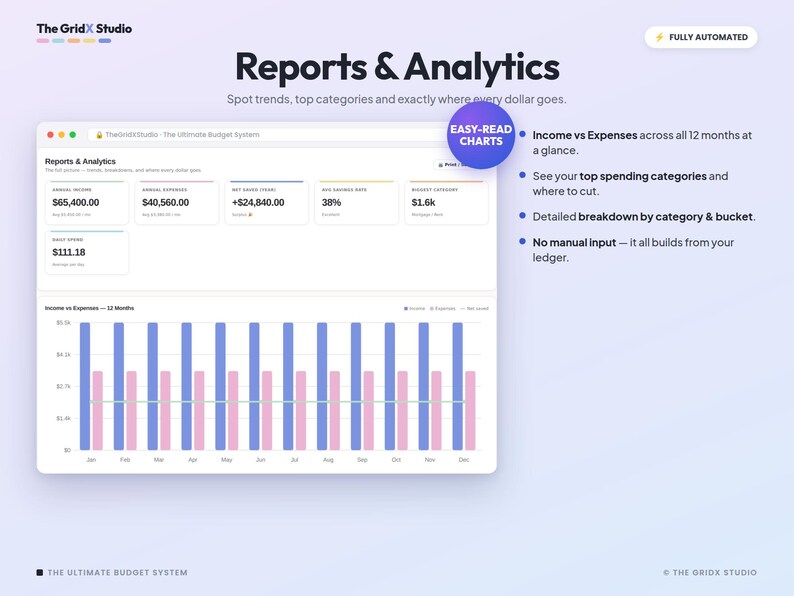Click the pink Expenses bar for Dec
The width and height of the screenshot is (794, 596).
(470, 411)
